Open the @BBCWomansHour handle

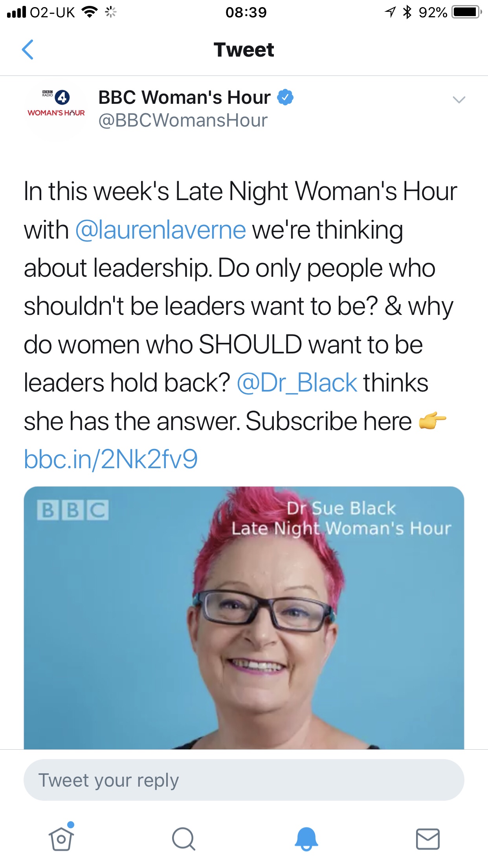183,120
